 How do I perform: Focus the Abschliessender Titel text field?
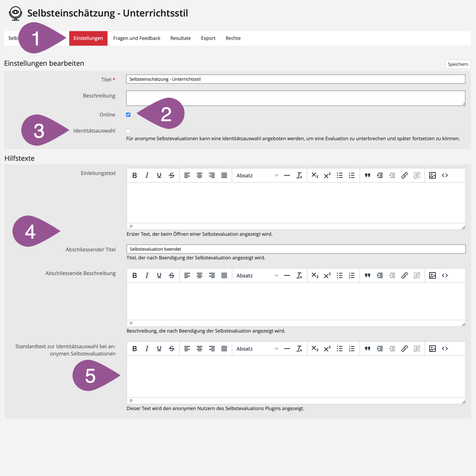(295, 249)
